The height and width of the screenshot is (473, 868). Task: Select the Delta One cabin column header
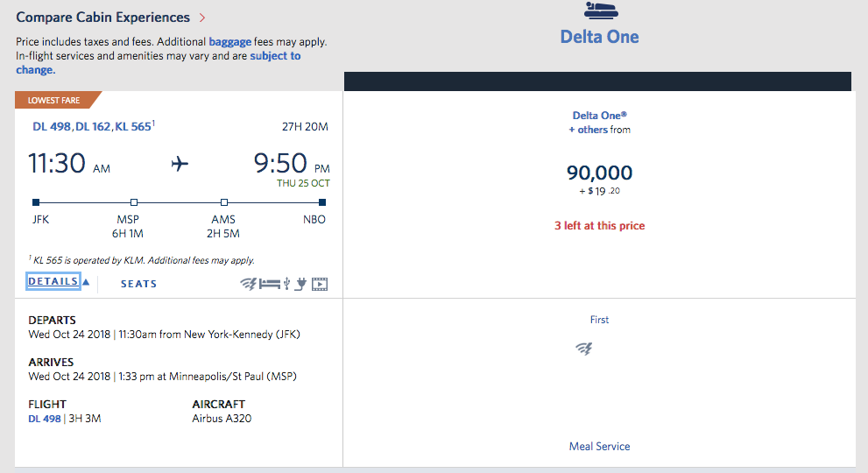pyautogui.click(x=599, y=37)
